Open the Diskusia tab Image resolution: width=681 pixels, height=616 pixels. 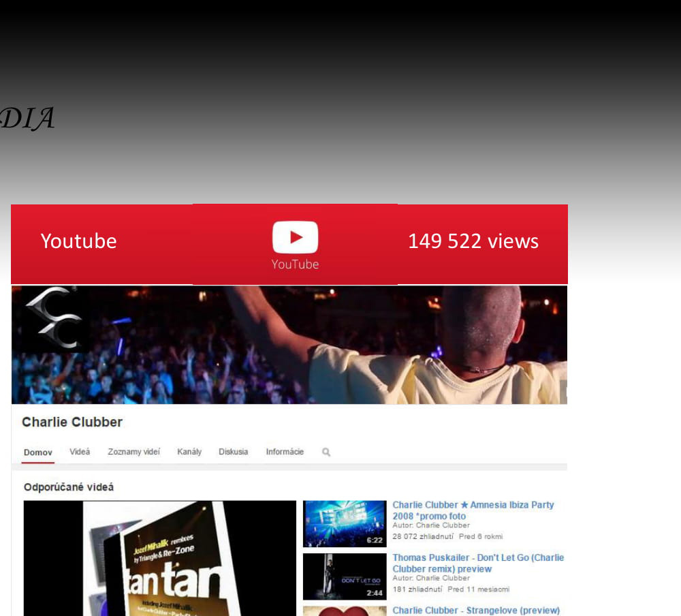(x=233, y=452)
